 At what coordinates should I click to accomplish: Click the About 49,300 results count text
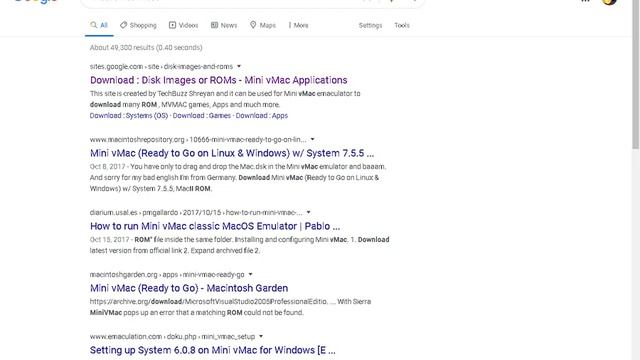(x=146, y=47)
